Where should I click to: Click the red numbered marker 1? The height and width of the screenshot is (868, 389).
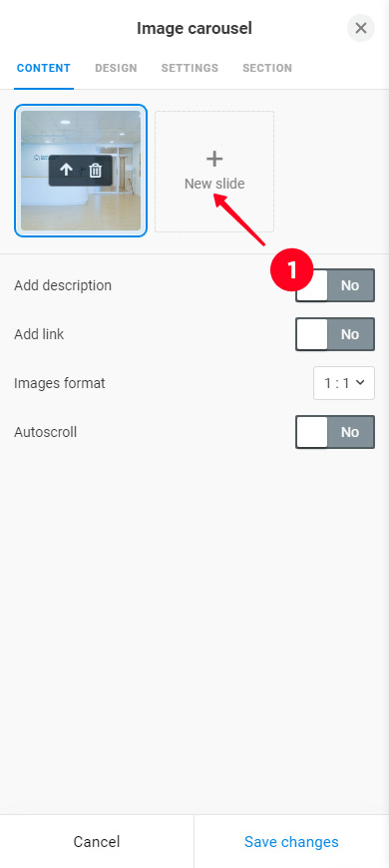[291, 269]
